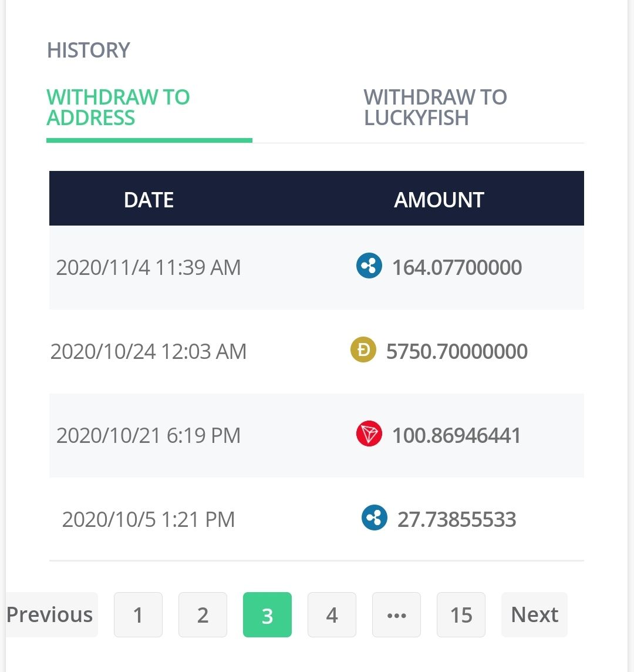
Task: Click the XRP coin icon beside 27.73855533
Action: (375, 518)
